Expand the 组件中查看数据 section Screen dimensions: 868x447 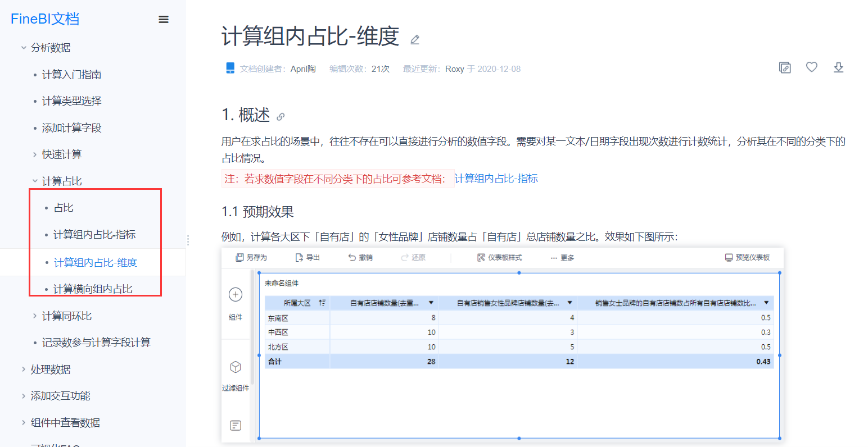click(24, 423)
